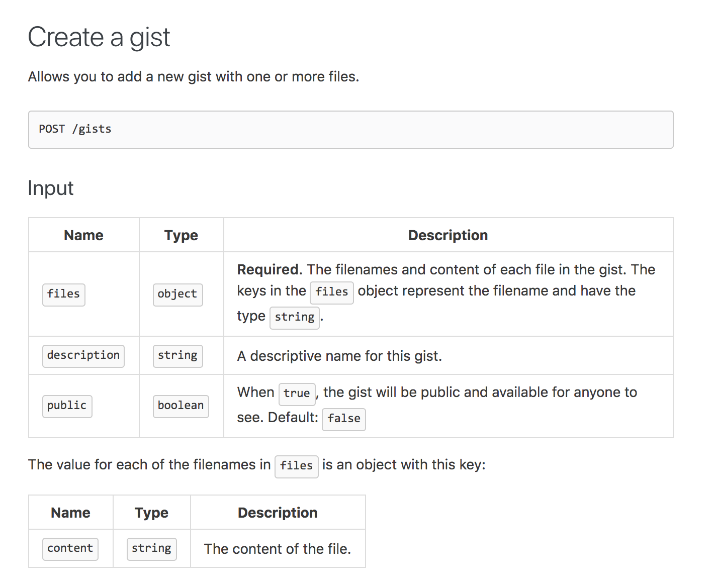
Task: Click the Type column header
Action: 181,235
